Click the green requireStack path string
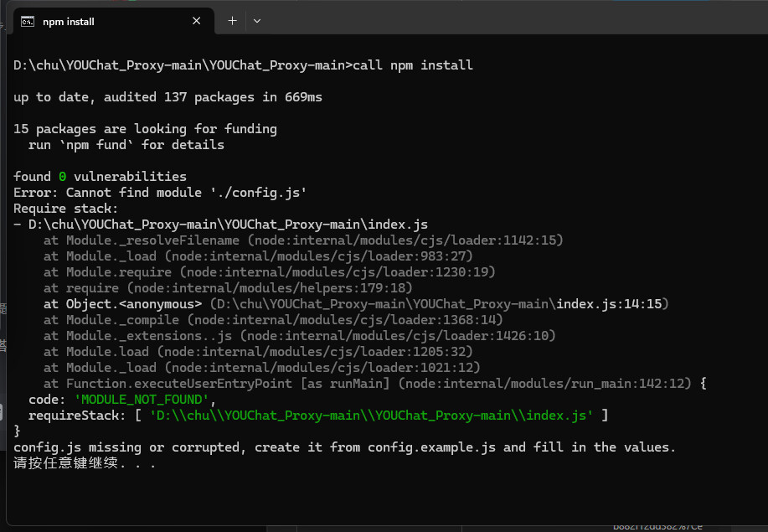 pyautogui.click(x=371, y=416)
